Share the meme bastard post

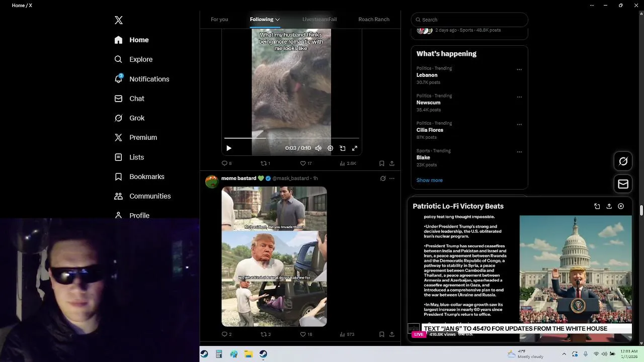(392, 334)
